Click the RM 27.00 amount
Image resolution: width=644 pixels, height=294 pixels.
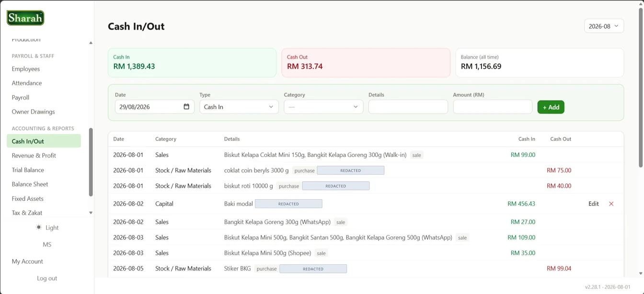[x=523, y=222]
